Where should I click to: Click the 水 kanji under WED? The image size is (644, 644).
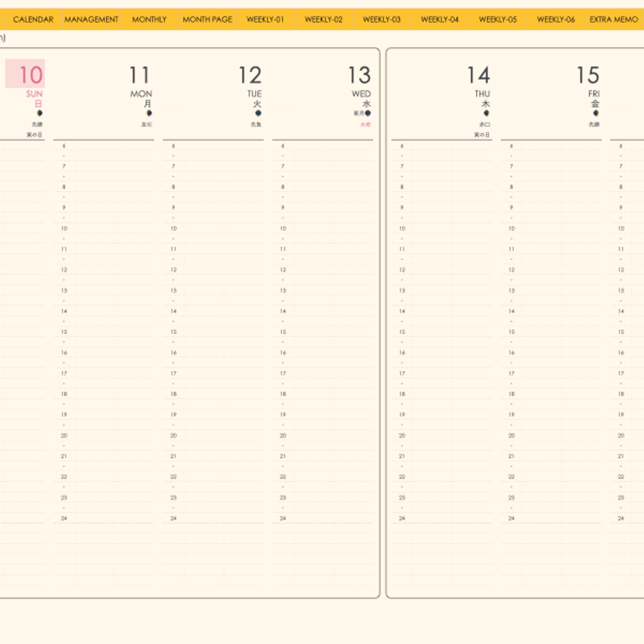click(x=367, y=104)
